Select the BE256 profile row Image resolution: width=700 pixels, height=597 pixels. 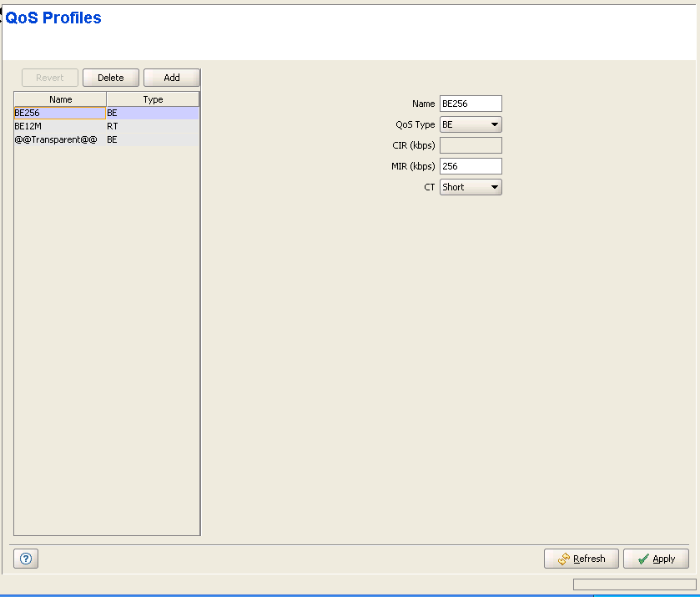point(59,113)
